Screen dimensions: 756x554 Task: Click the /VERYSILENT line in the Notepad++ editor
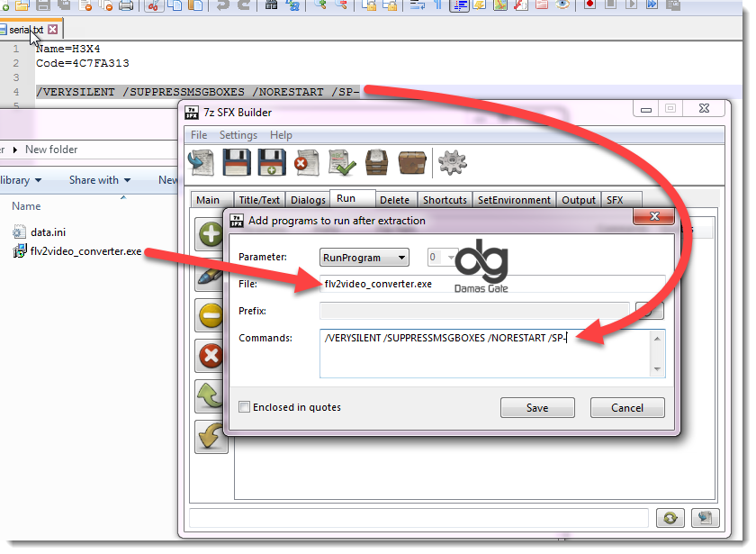tap(198, 92)
